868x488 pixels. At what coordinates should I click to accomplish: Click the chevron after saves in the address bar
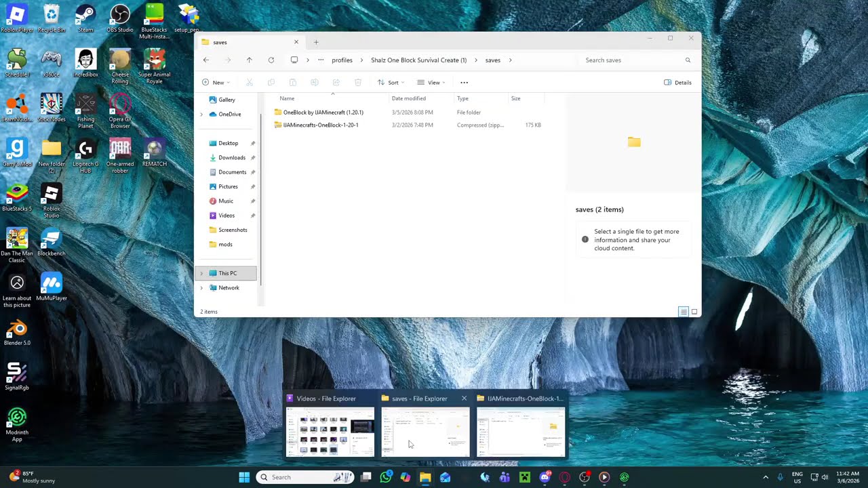click(x=511, y=60)
